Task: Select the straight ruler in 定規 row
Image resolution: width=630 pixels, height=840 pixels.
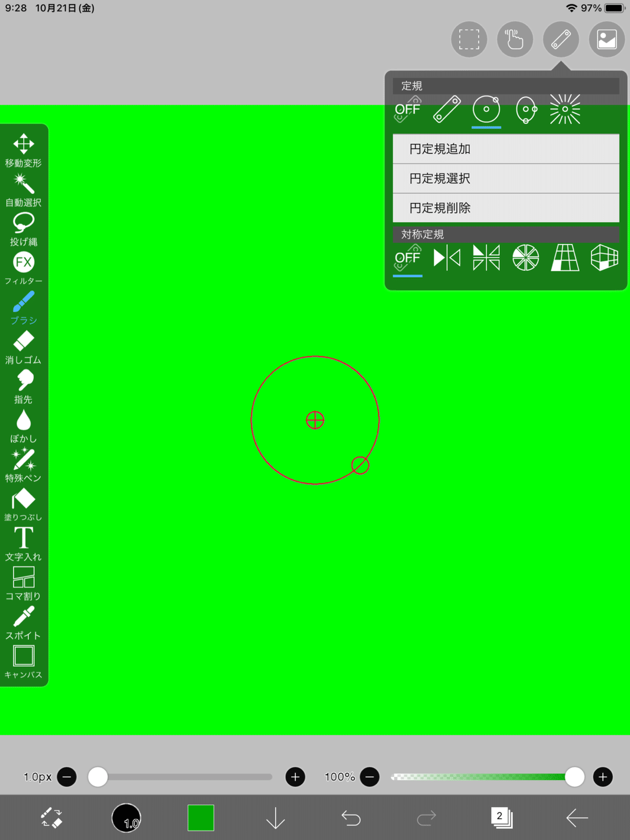Action: click(x=447, y=109)
